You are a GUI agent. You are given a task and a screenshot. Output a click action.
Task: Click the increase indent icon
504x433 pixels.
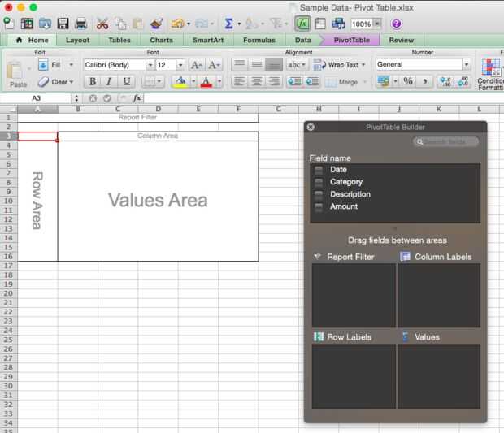coord(312,81)
